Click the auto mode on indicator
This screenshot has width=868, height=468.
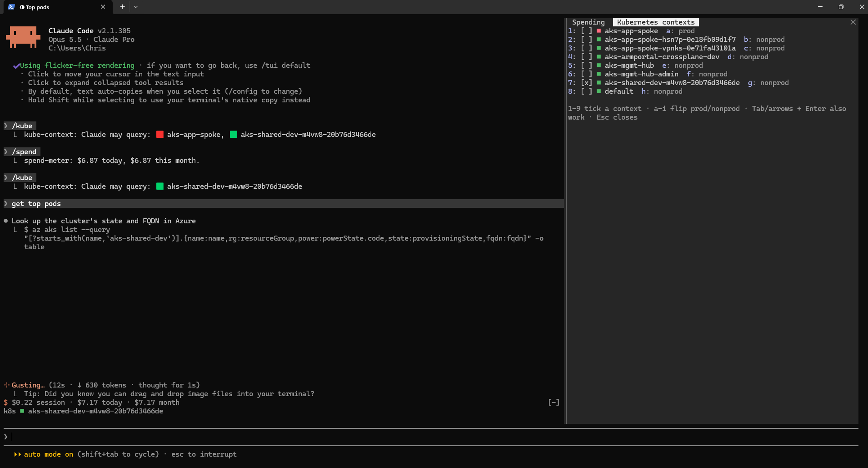click(48, 454)
